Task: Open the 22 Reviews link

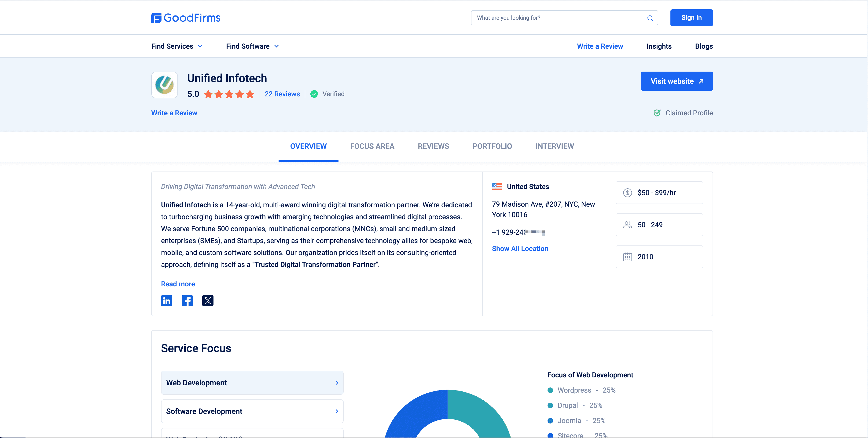Action: click(x=282, y=94)
